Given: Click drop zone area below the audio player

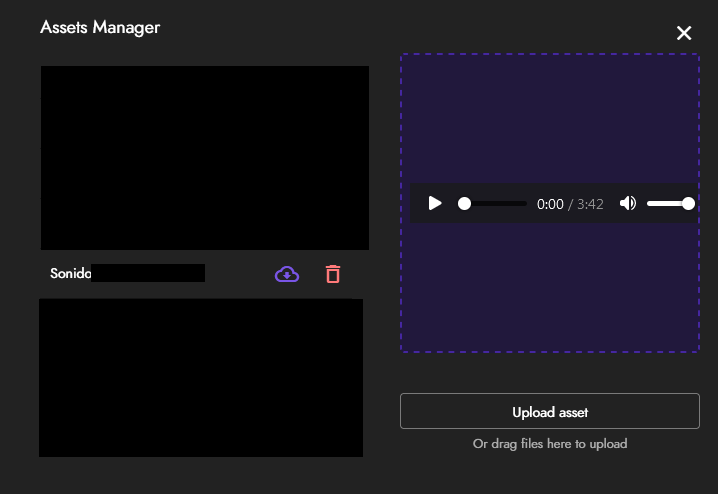Looking at the screenshot, I should click(x=549, y=288).
